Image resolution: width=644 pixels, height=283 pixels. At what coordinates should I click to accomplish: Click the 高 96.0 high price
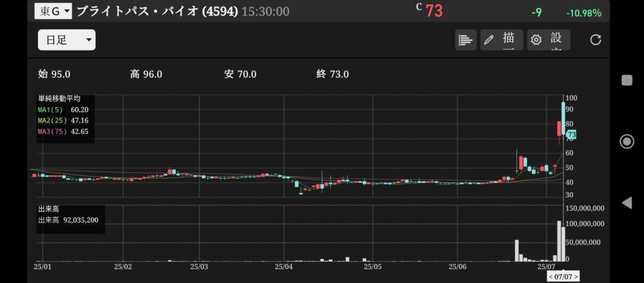146,74
